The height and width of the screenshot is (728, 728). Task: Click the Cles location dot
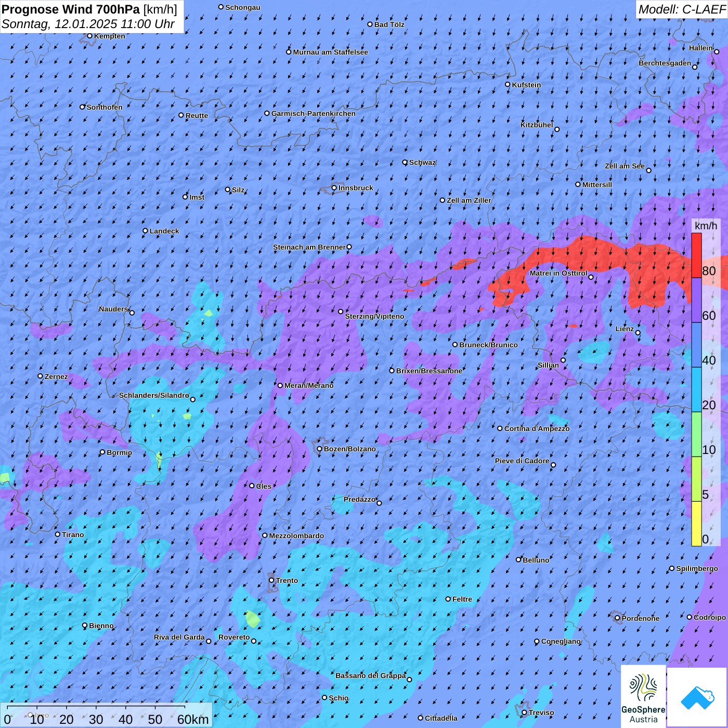(252, 486)
